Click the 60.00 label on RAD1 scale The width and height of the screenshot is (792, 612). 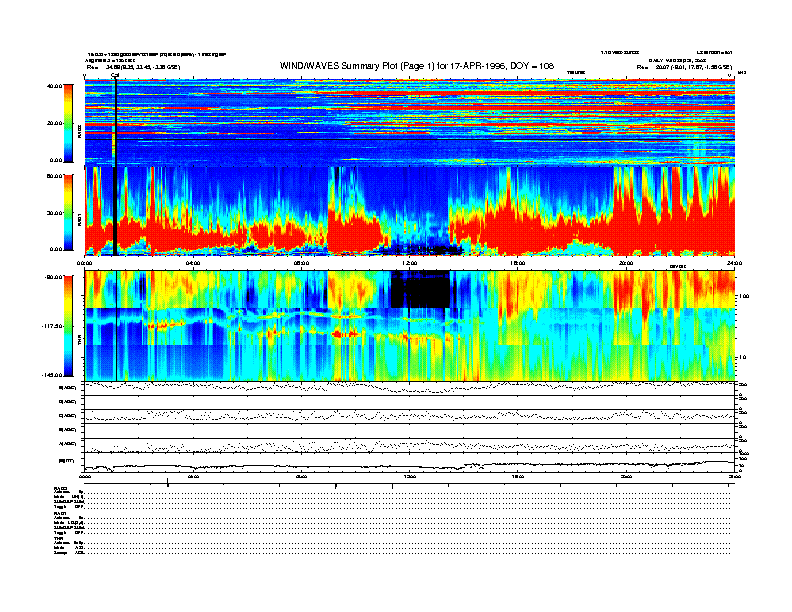point(54,176)
